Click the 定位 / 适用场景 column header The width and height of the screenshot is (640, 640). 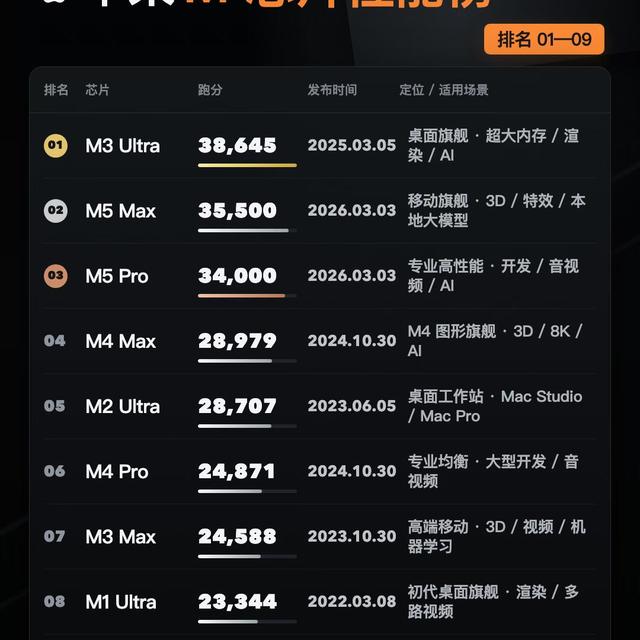point(444,90)
